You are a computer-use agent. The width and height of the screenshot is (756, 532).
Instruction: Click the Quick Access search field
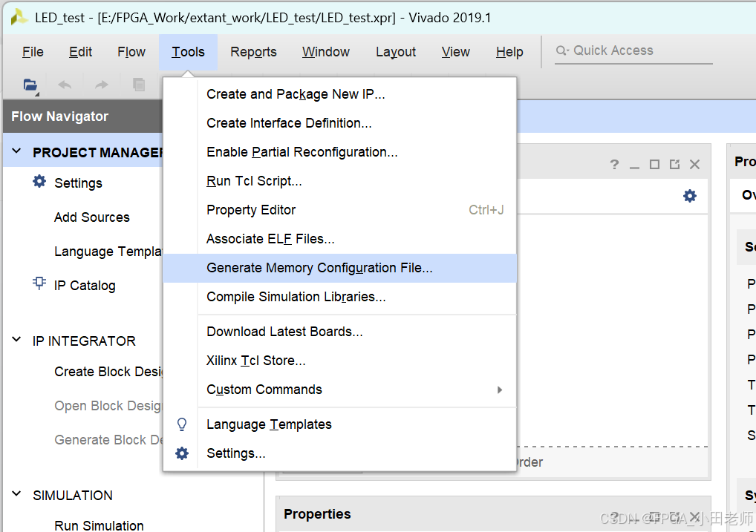click(x=633, y=50)
